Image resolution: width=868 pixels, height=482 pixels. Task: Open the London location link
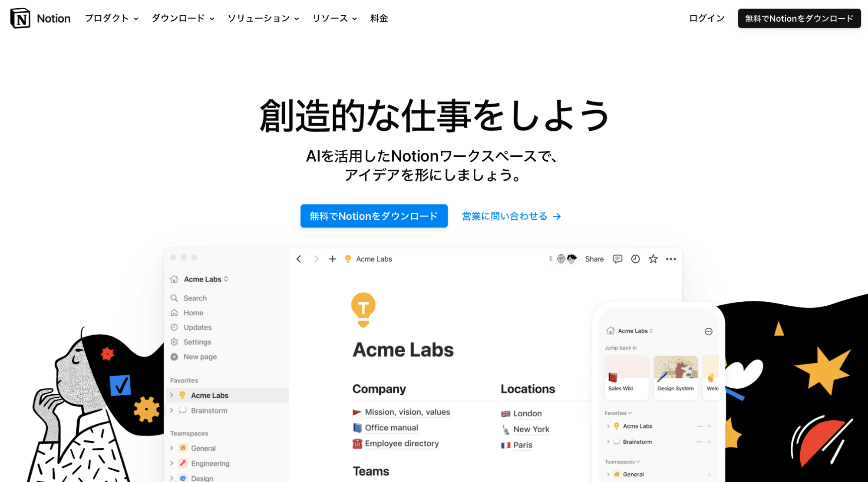coord(527,413)
